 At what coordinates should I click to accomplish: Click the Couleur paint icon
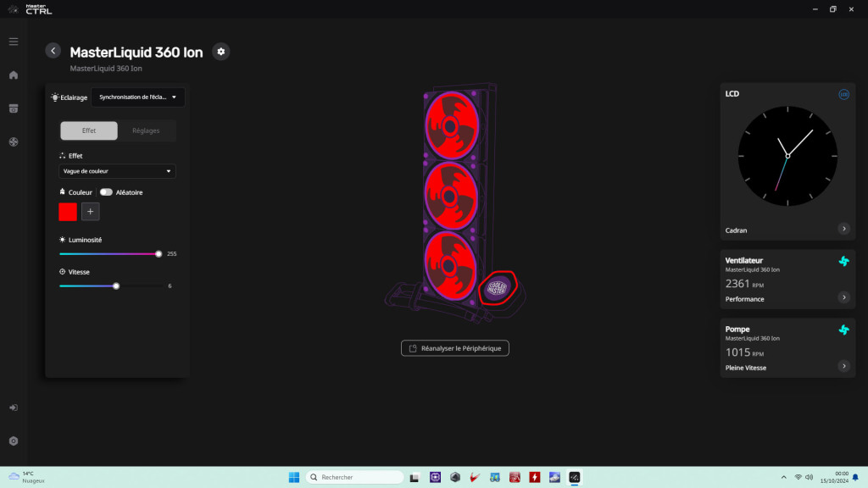62,192
